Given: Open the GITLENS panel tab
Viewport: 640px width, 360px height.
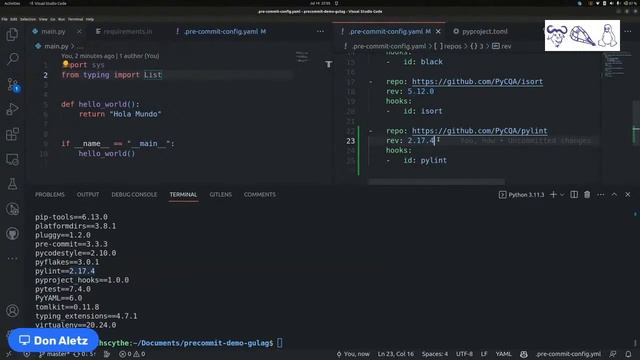Looking at the screenshot, I should [x=220, y=195].
